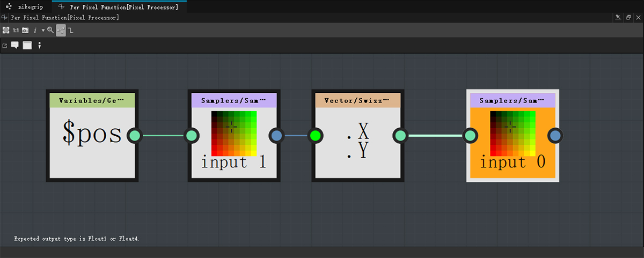Click the output connector of the Swizzle node

(400, 135)
